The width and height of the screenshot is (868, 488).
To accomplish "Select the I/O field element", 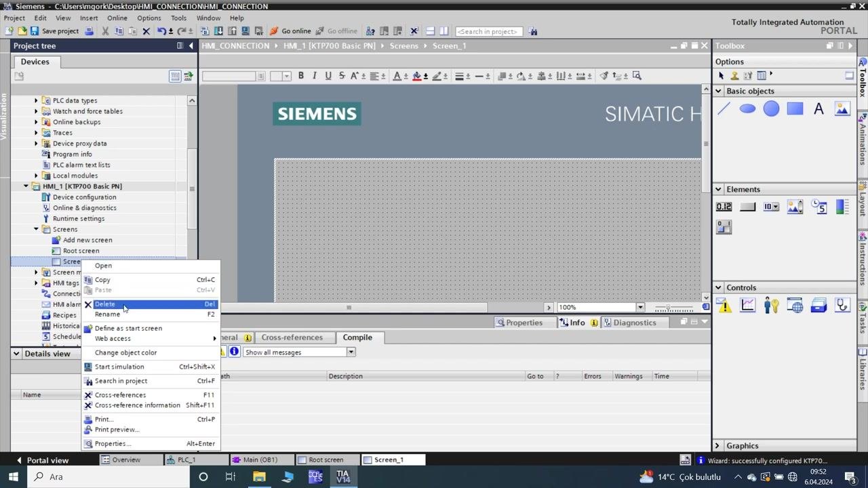I will tap(724, 207).
